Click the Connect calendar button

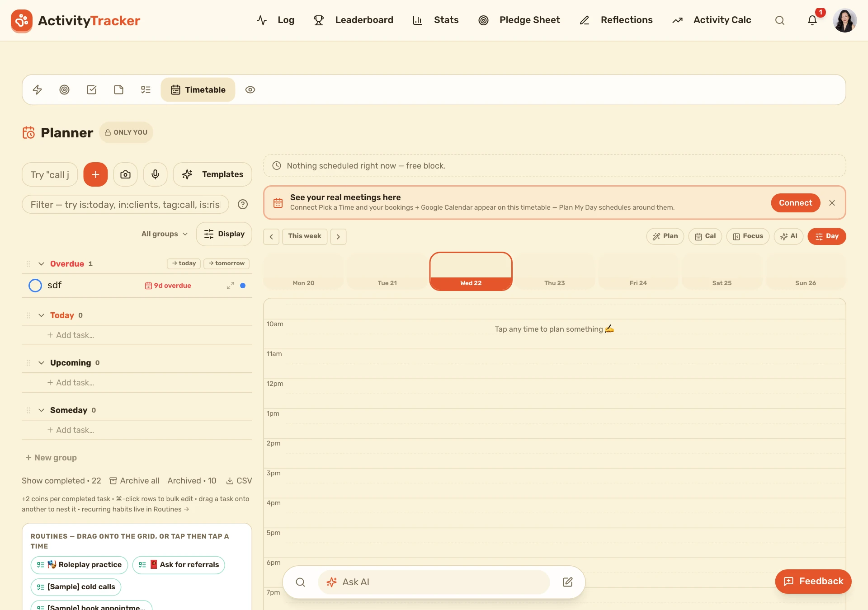click(795, 203)
